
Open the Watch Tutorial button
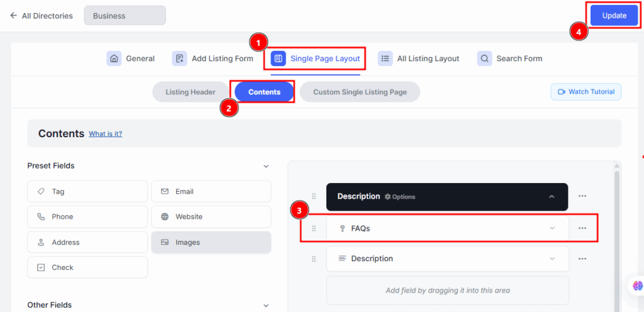point(586,92)
